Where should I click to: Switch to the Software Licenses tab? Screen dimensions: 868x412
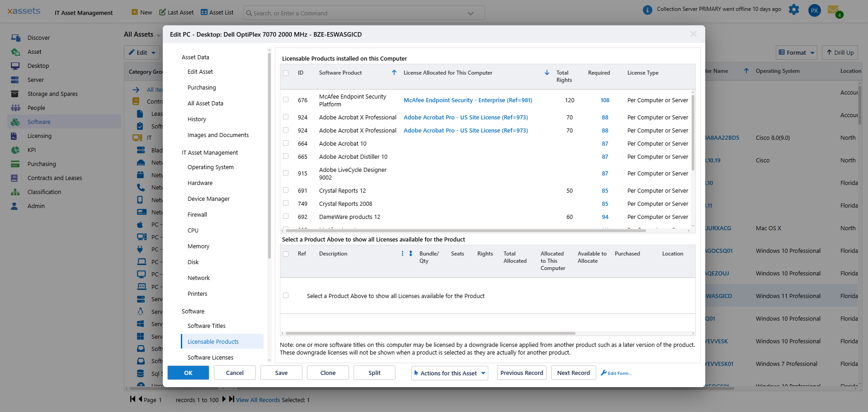(x=210, y=357)
